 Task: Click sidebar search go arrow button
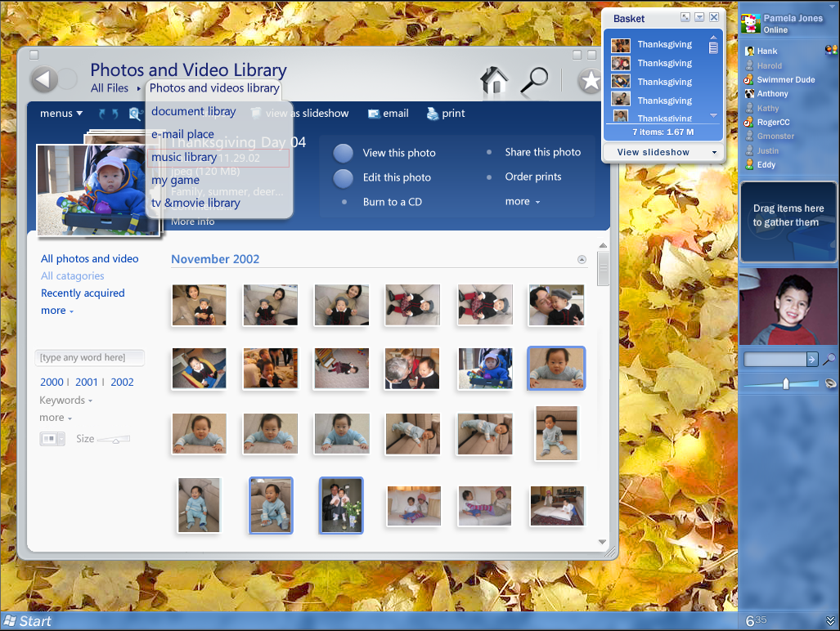(x=812, y=359)
